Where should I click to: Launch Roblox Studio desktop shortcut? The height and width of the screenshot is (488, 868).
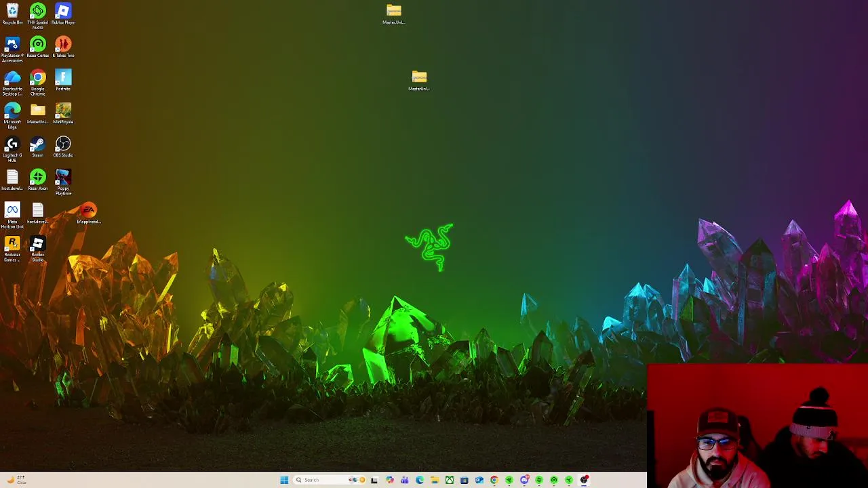[37, 248]
